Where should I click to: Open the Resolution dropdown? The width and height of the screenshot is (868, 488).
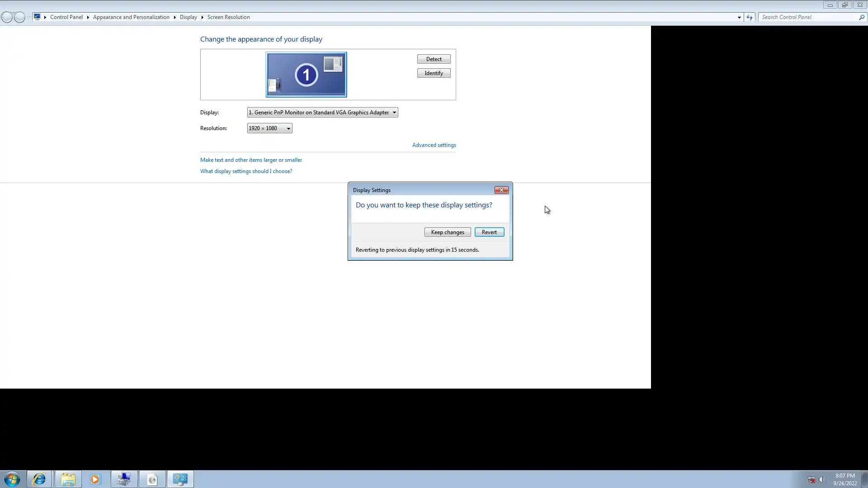(x=269, y=128)
